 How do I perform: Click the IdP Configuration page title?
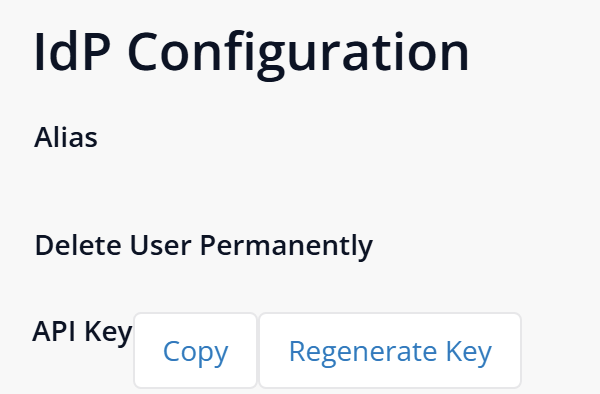click(x=251, y=52)
